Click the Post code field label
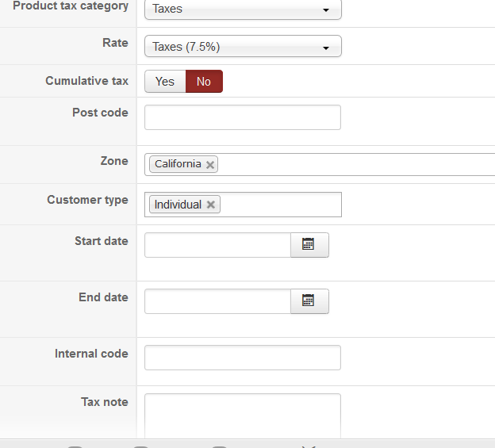Screen dimensions: 495x448 100,113
